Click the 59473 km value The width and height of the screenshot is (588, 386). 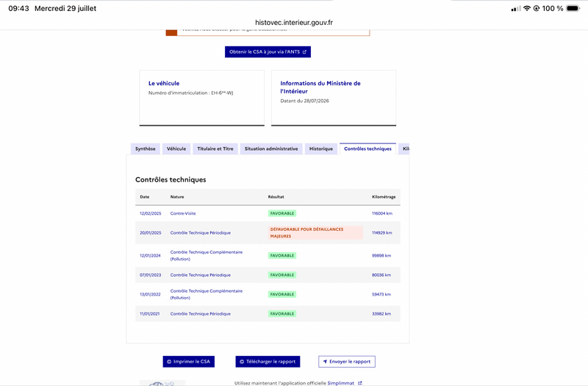click(x=381, y=295)
